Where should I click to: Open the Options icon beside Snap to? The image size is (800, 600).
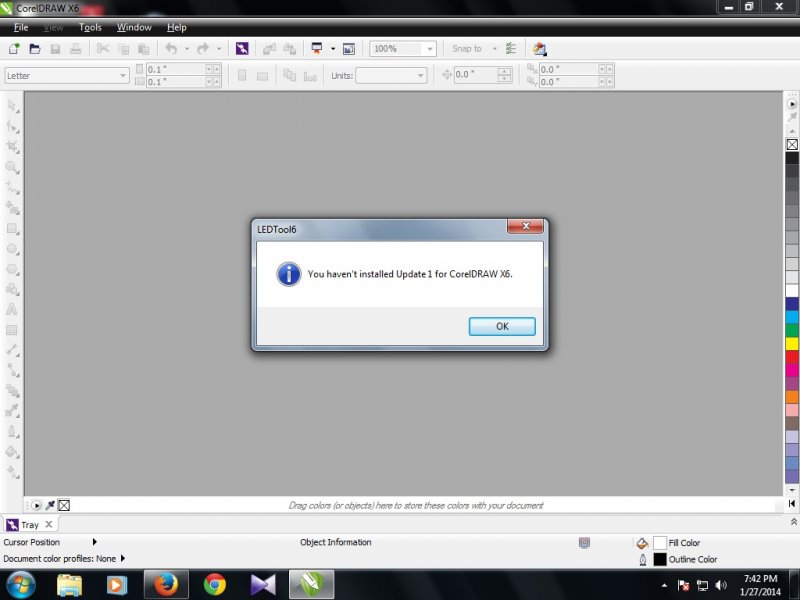[511, 49]
